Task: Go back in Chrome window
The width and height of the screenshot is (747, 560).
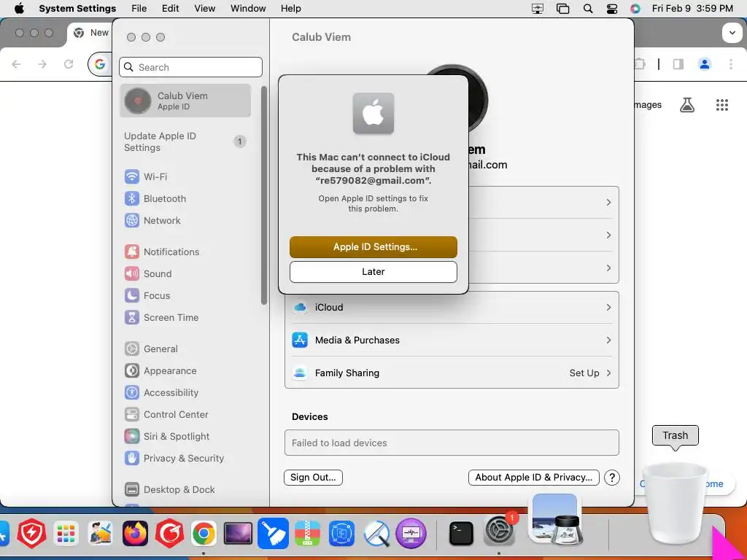Action: [16, 64]
